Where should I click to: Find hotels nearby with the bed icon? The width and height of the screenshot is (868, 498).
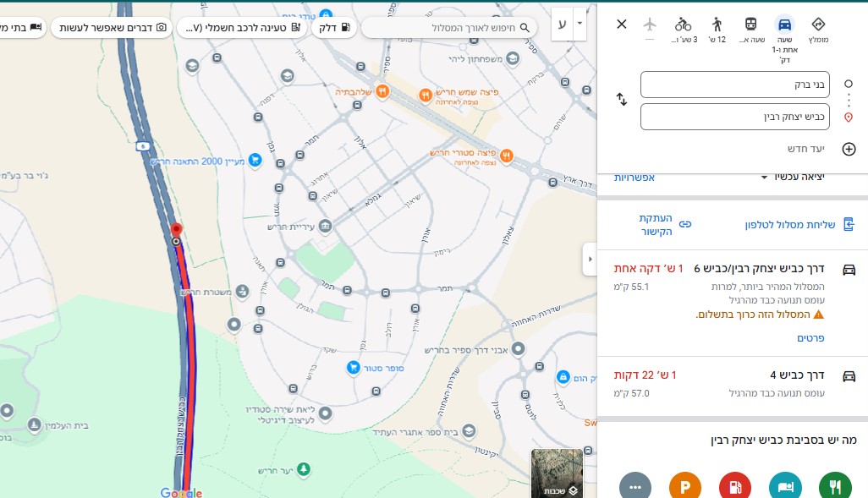(x=785, y=487)
